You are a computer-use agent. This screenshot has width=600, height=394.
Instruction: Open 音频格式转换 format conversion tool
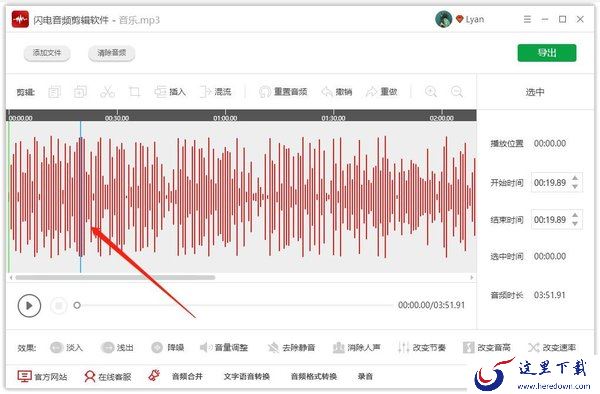tap(314, 376)
